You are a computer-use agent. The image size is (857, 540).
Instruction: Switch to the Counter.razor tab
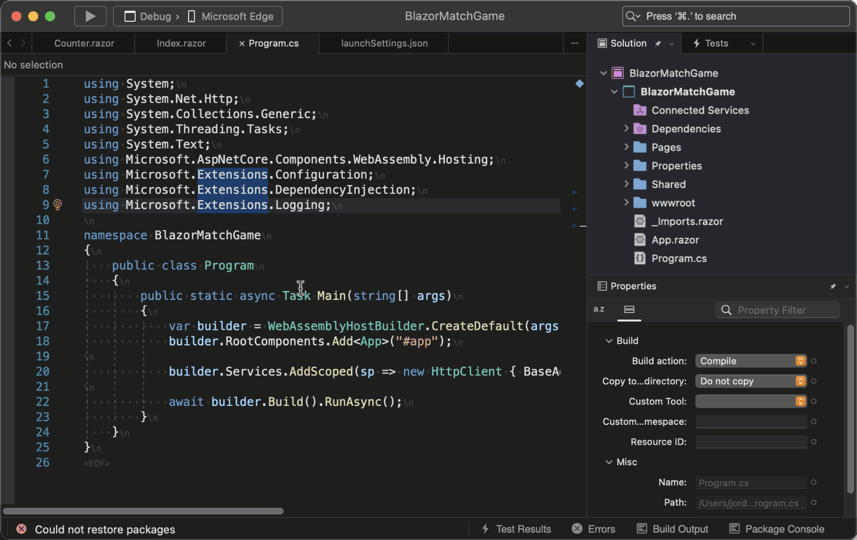click(84, 44)
